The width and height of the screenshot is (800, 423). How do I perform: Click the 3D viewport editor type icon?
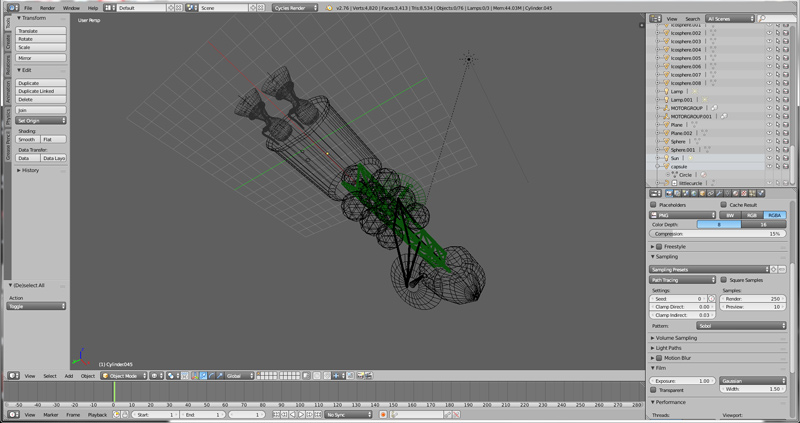pyautogui.click(x=12, y=376)
